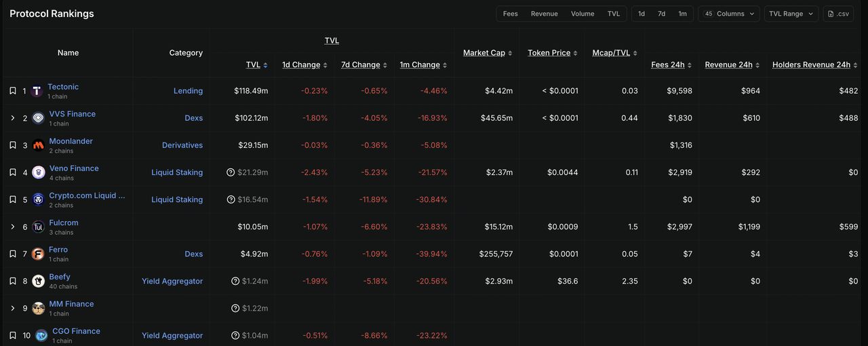The image size is (868, 346).
Task: Click the sort arrows on TVL column
Action: coord(265,65)
